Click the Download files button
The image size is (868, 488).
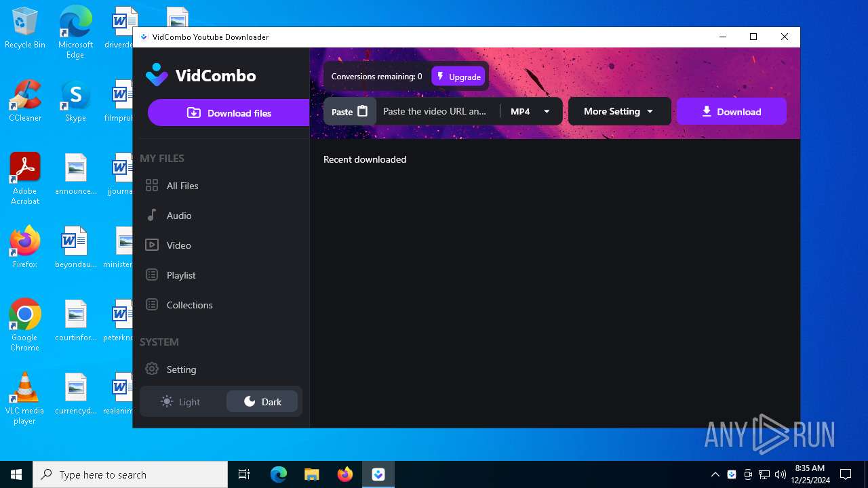[229, 113]
